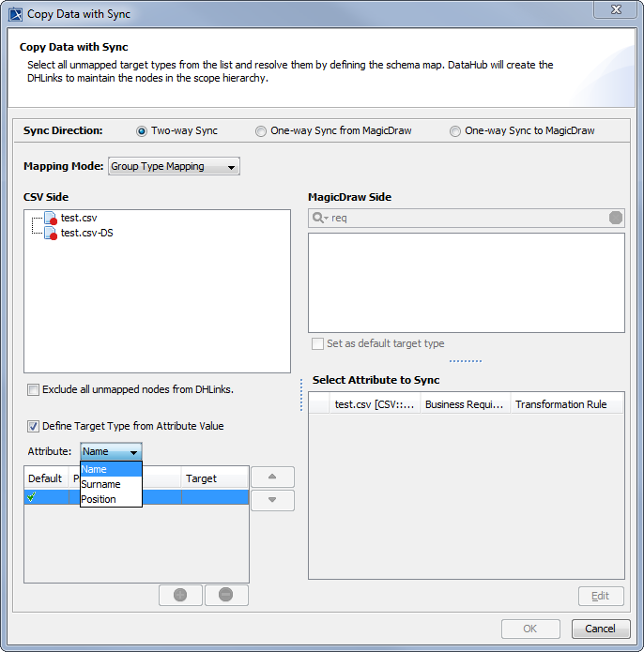Click the search magnifier icon in MagicDraw Side
The width and height of the screenshot is (644, 652).
(x=320, y=218)
